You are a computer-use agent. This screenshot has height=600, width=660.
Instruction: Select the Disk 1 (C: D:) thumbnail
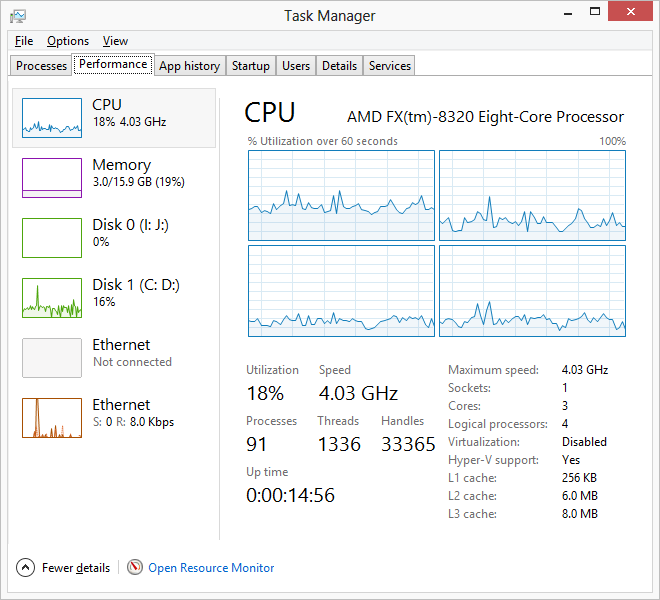tap(52, 298)
